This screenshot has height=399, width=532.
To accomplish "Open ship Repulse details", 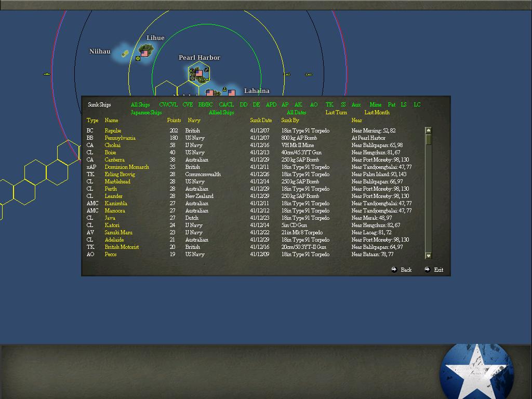I will [x=113, y=130].
